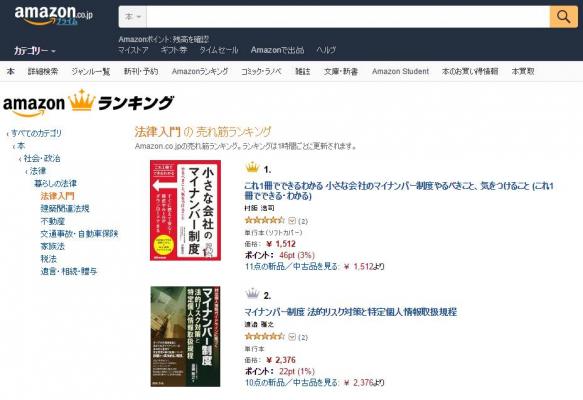This screenshot has width=583, height=400.
Task: Expand rating breakdown arrow for first book
Action: click(x=292, y=221)
